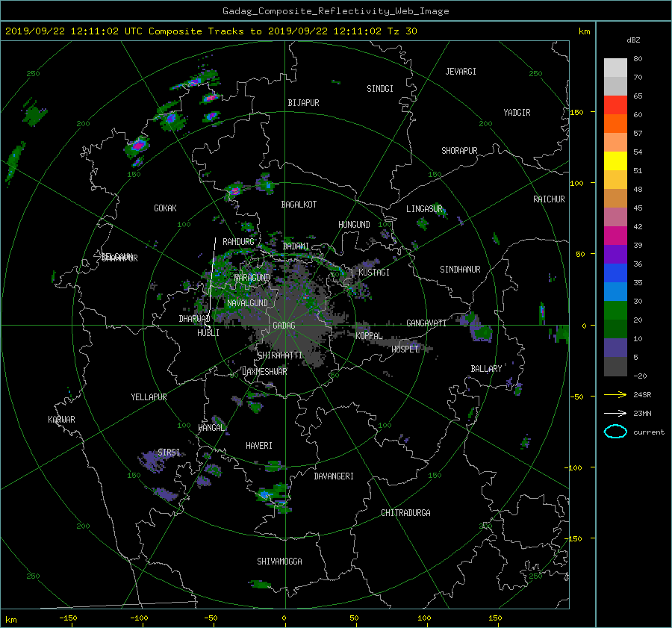Click the 'NAVALGUND' city label
This screenshot has height=628, width=672.
[x=247, y=303]
